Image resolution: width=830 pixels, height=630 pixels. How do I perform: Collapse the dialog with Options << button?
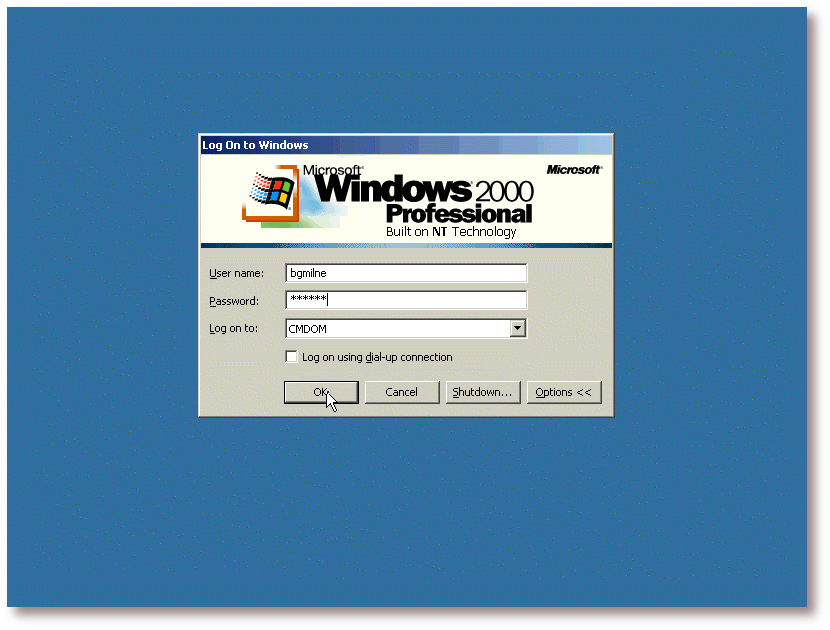coord(563,392)
